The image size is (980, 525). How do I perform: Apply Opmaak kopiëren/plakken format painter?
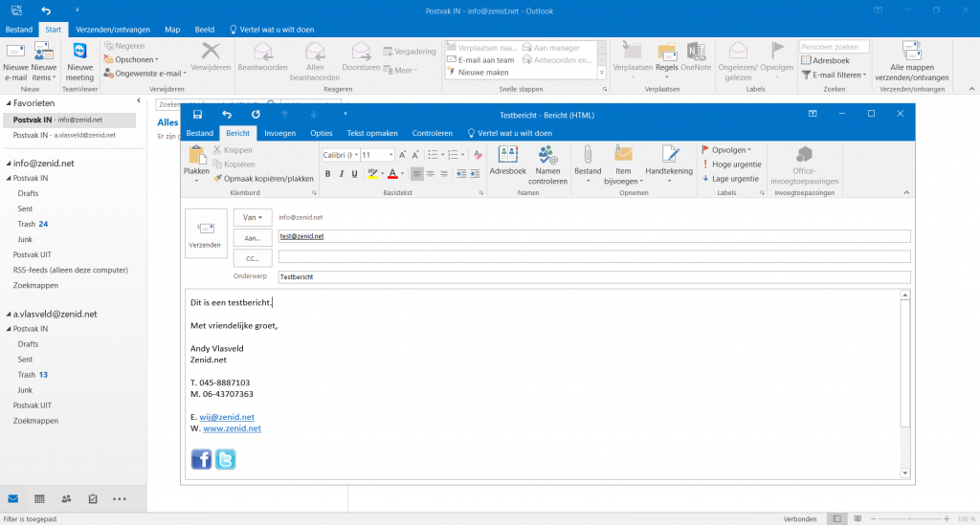coord(263,179)
